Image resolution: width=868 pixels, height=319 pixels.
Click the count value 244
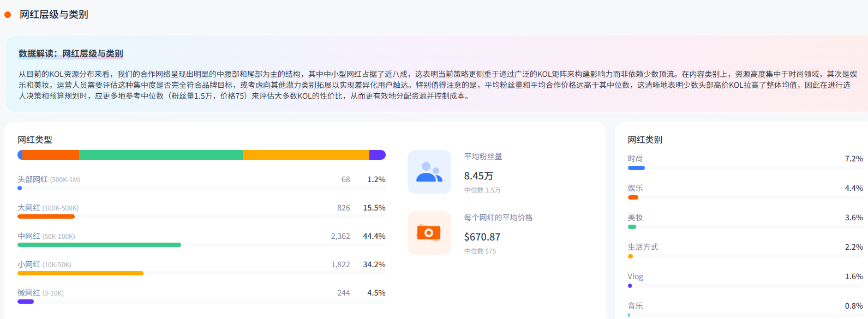coord(344,293)
